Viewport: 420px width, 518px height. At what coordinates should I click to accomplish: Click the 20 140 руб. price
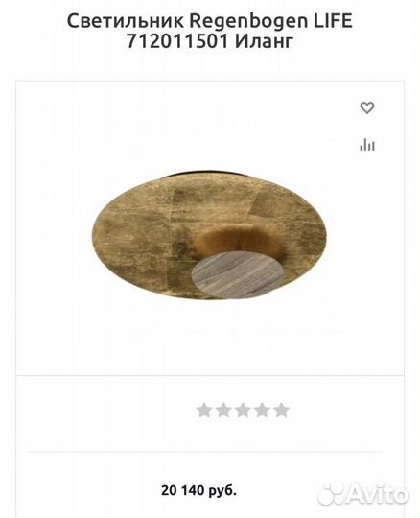pos(198,490)
